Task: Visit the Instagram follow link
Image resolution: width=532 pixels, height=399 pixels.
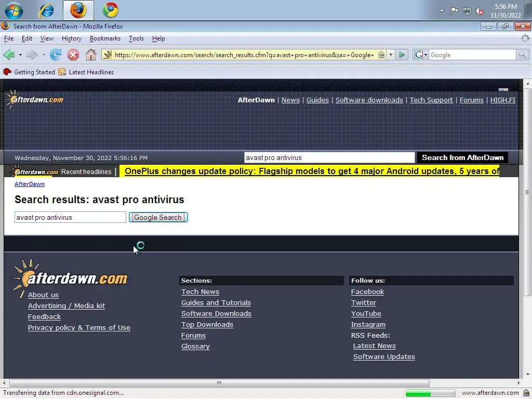Action: click(368, 324)
